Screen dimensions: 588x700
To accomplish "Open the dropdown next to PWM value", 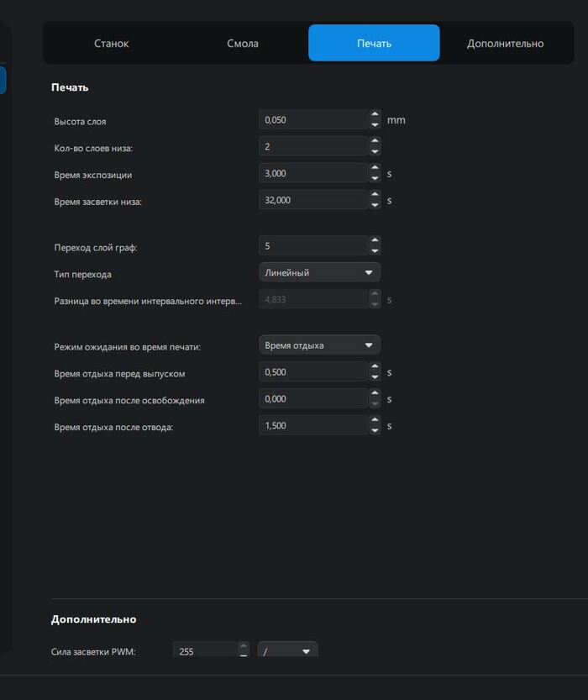I will 288,650.
